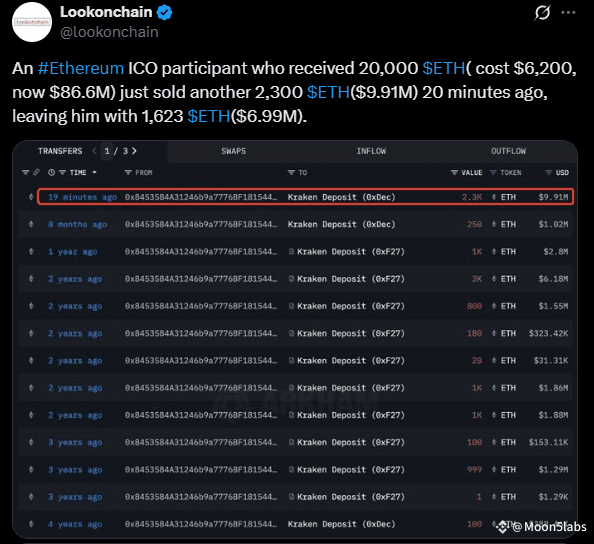
Task: Open the three-dot more options menu
Action: tap(568, 13)
